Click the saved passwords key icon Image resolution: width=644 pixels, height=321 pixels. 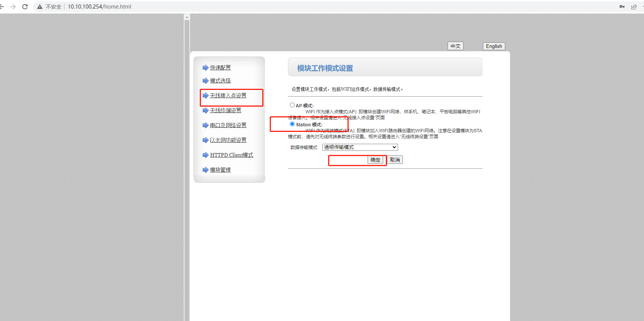pos(622,7)
